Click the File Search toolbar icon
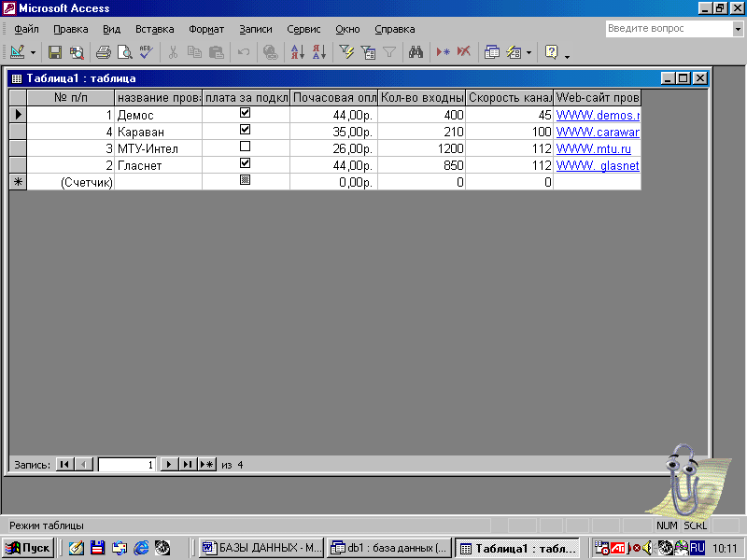 pos(77,52)
